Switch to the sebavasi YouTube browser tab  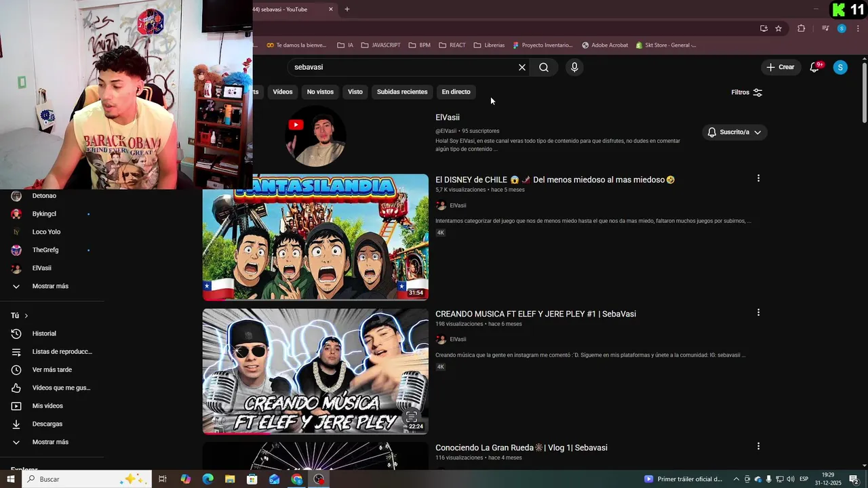(288, 9)
